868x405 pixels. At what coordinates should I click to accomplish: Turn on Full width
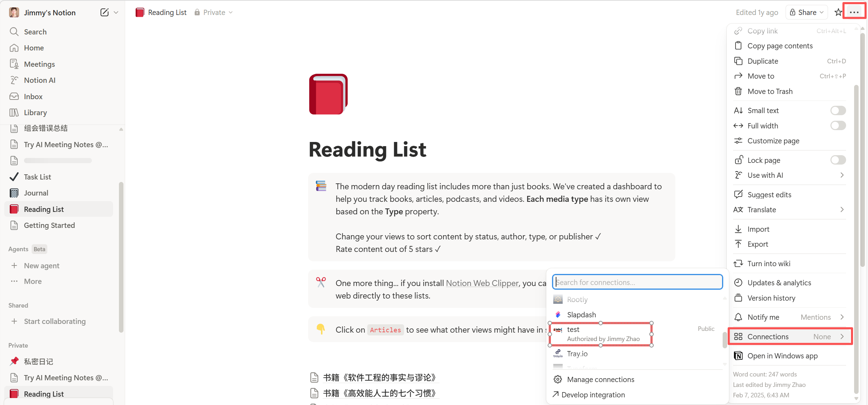coord(837,126)
